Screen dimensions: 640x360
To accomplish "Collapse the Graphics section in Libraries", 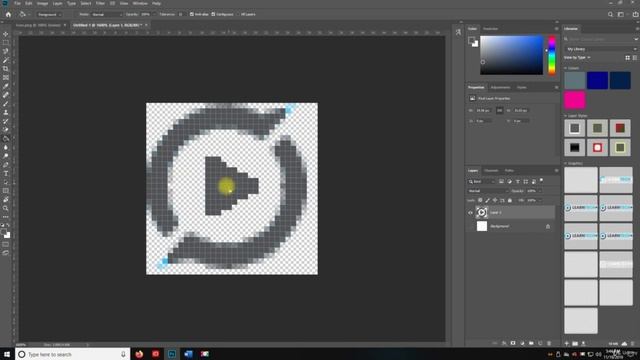I will click(x=566, y=163).
